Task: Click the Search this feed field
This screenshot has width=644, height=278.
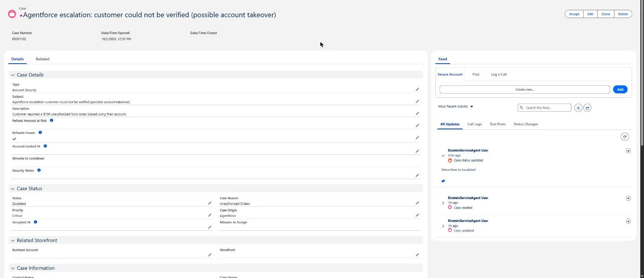Action: pos(544,108)
